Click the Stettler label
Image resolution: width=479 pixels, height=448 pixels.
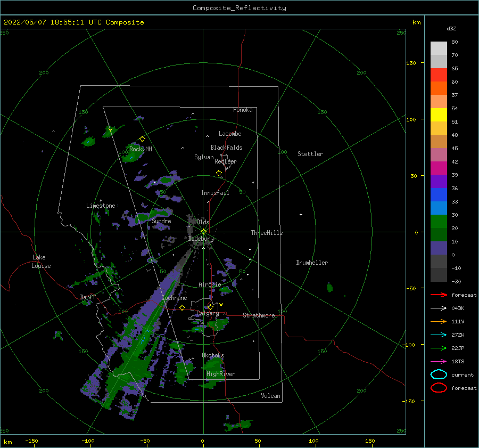310,154
